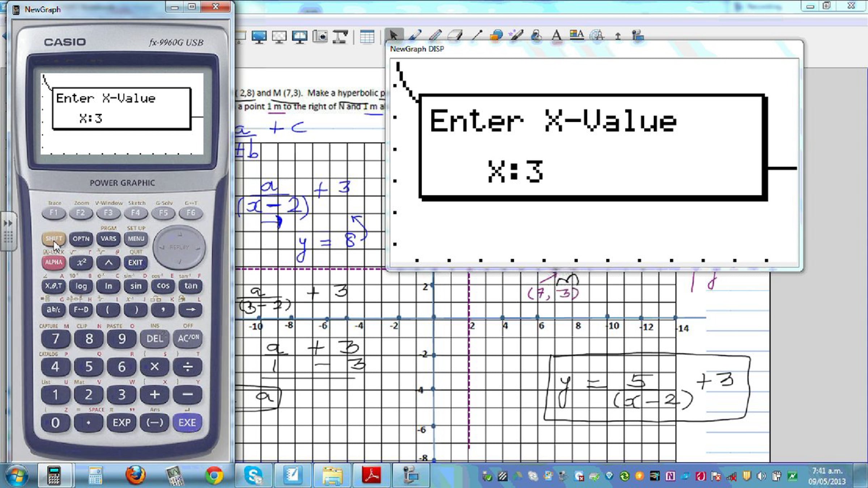Open Firefox from the taskbar
This screenshot has width=868, height=488.
coord(136,475)
